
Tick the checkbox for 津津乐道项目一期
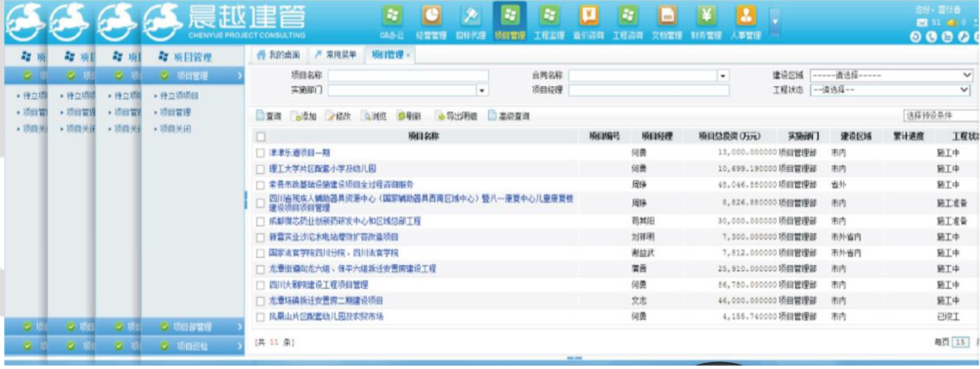point(260,153)
